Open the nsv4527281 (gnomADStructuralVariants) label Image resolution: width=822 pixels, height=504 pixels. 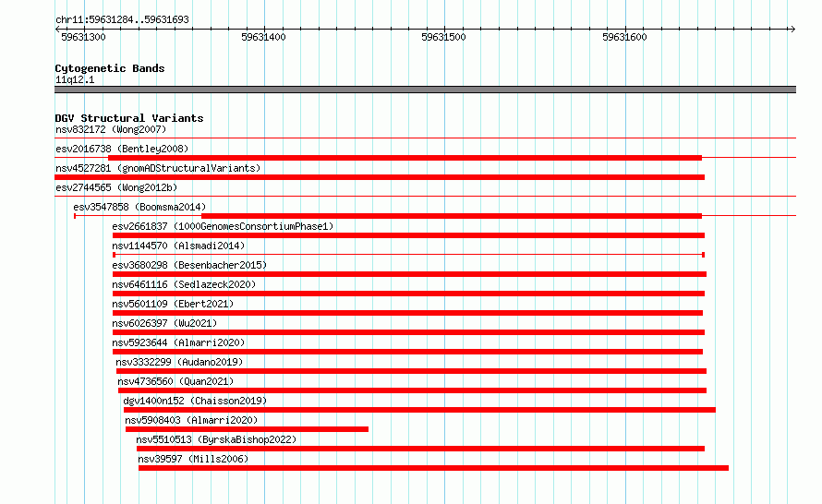point(158,168)
